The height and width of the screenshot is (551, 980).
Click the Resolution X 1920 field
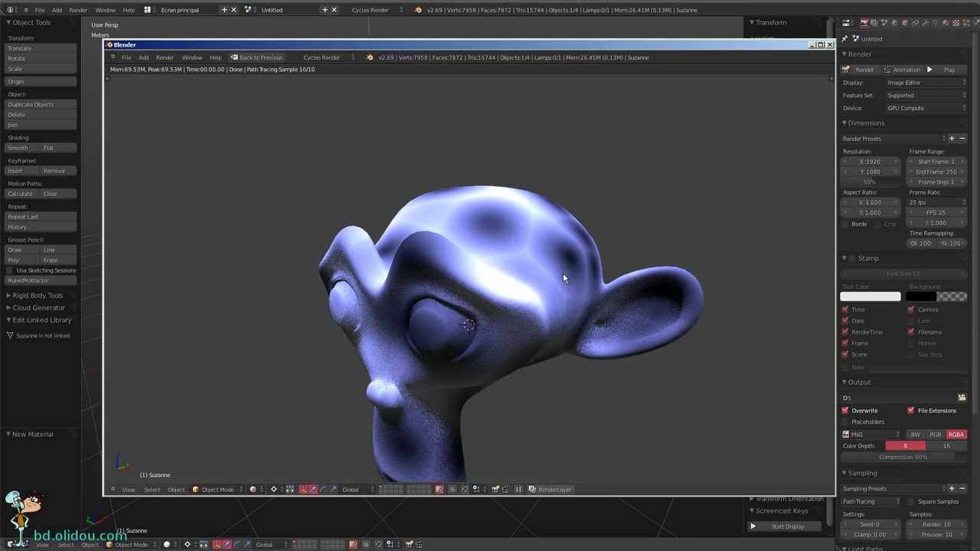coord(871,161)
